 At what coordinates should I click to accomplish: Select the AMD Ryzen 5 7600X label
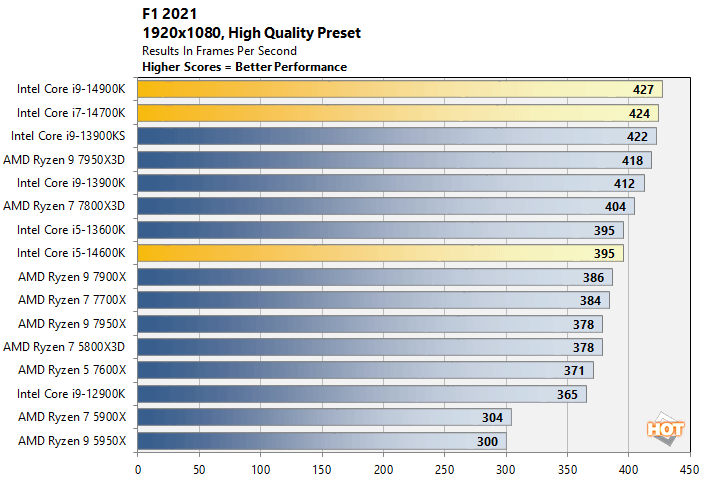click(x=72, y=370)
